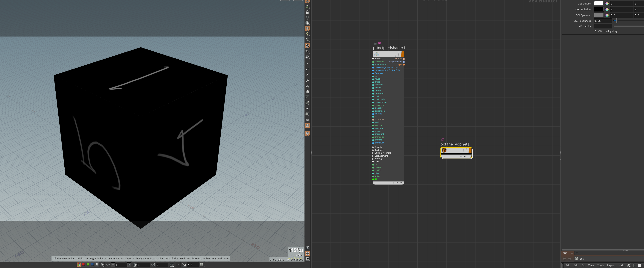Toggle the headlight bulb display option
644x268 pixels.
(x=307, y=28)
